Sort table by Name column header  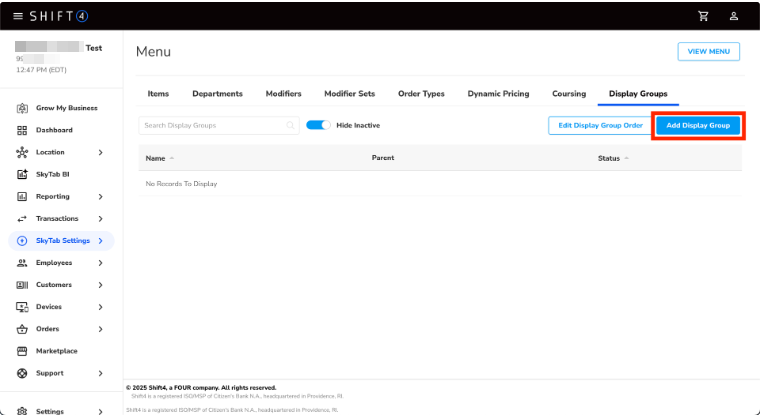coord(156,158)
